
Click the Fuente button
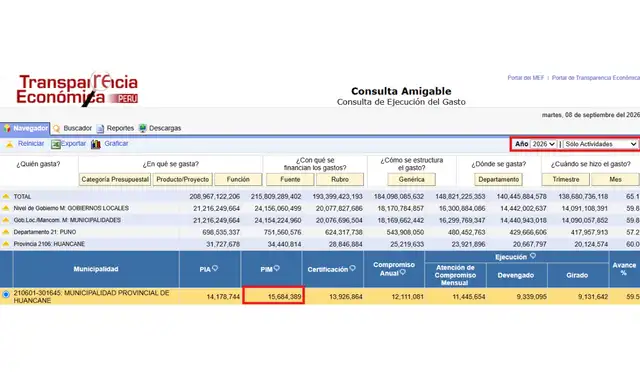[x=290, y=180]
